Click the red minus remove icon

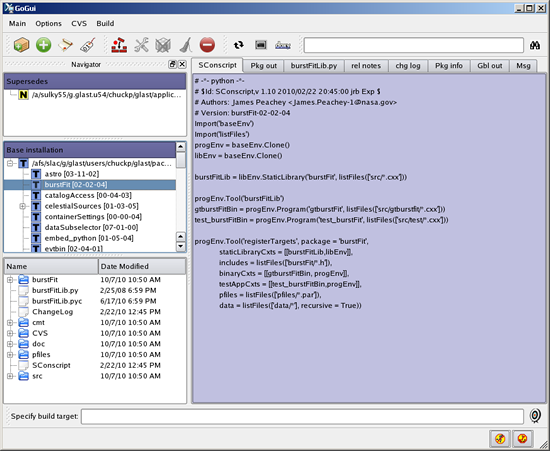[x=207, y=45]
